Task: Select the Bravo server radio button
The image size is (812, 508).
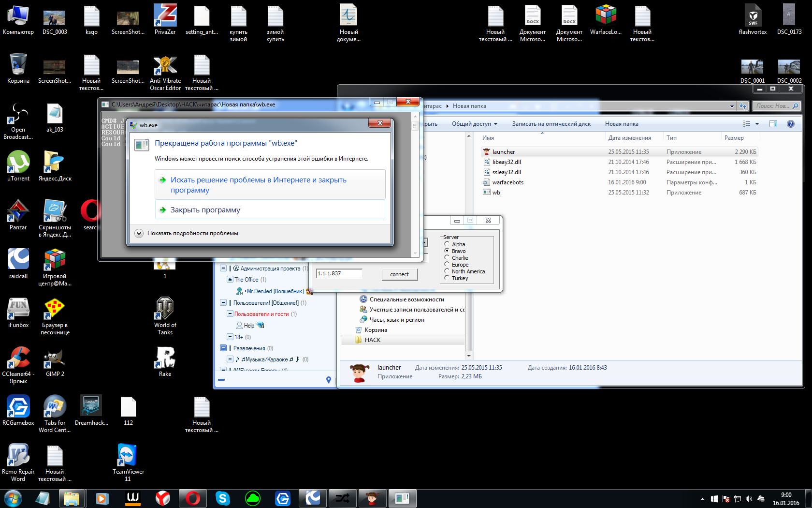Action: pyautogui.click(x=447, y=251)
